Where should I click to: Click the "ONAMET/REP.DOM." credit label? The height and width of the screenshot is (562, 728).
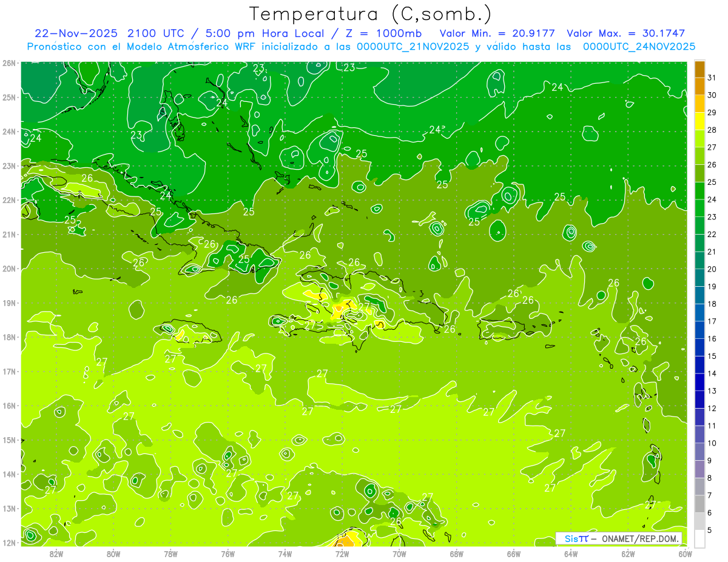(640, 538)
